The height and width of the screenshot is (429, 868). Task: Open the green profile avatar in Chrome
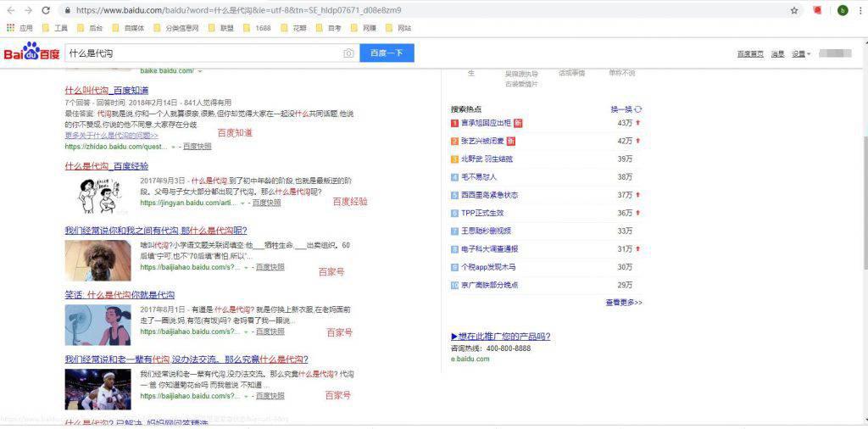[x=843, y=10]
